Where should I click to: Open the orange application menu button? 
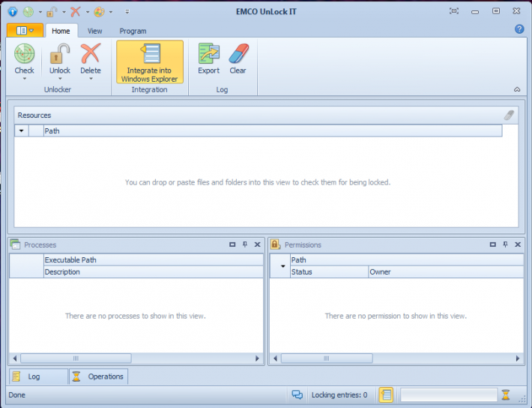[x=25, y=31]
